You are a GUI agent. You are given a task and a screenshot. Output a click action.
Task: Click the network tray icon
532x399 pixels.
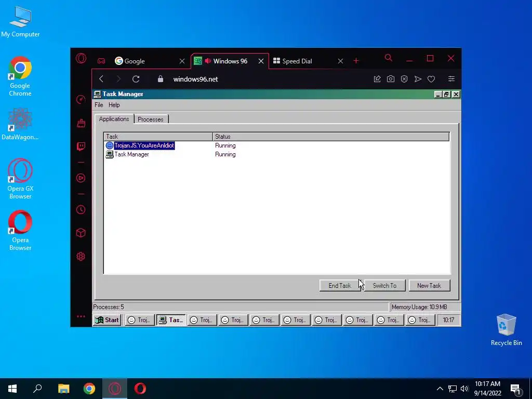453,389
